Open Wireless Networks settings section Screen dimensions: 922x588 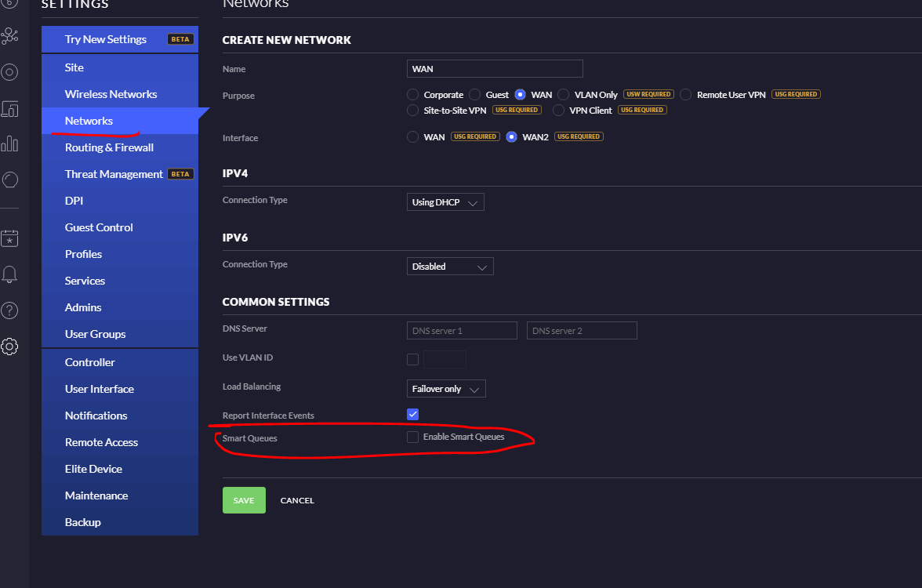click(111, 94)
